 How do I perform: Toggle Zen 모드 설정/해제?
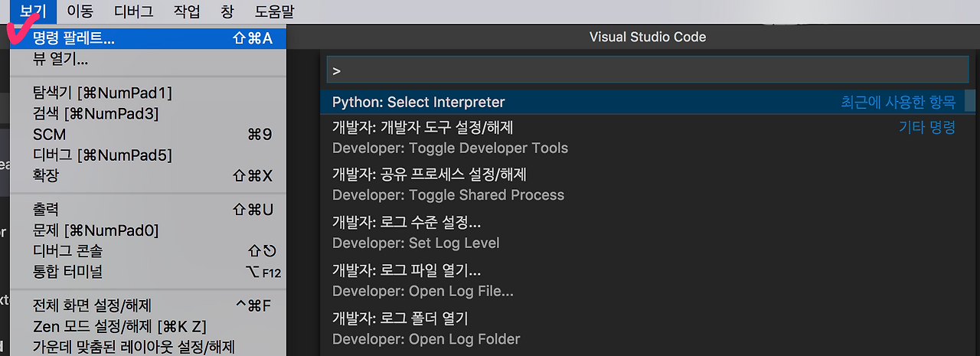pyautogui.click(x=148, y=326)
